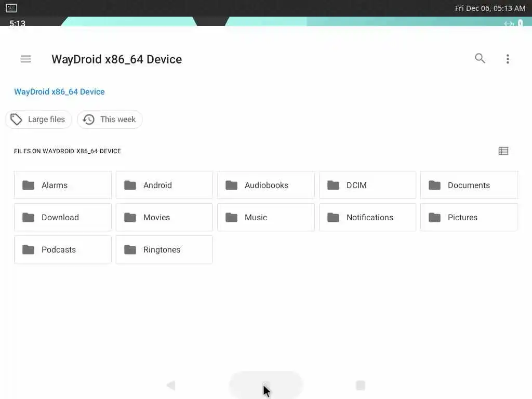This screenshot has width=532, height=399.
Task: Click the WayDroid x86_64 Device breadcrumb link
Action: click(x=59, y=91)
